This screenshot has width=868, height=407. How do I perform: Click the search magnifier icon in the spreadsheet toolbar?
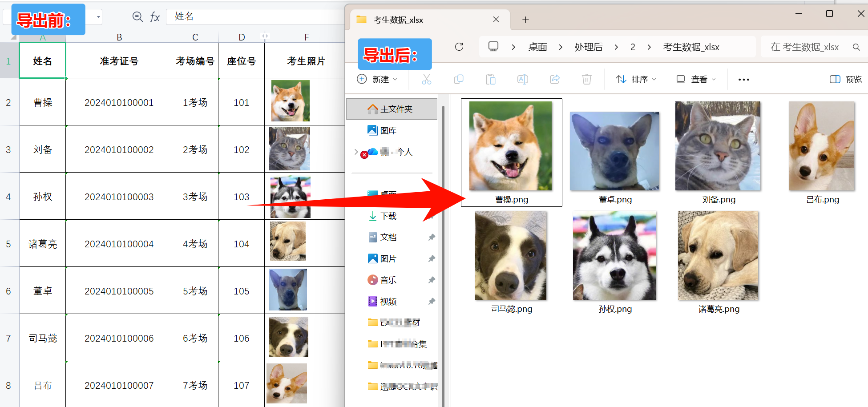[137, 16]
